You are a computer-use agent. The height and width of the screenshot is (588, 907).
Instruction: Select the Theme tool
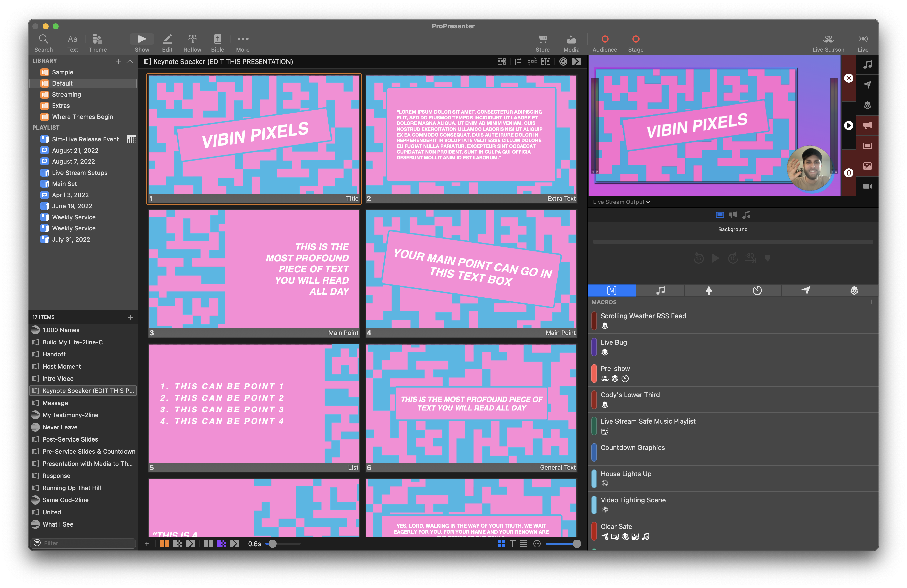pos(98,42)
